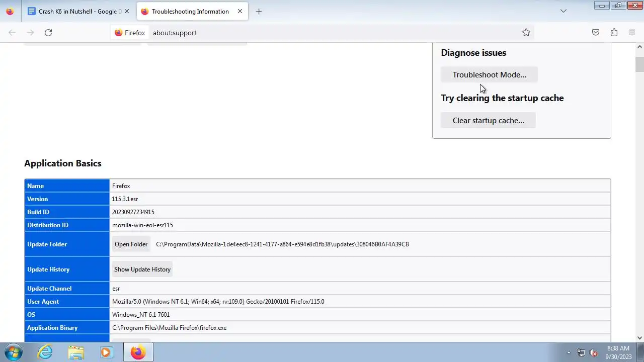644x362 pixels.
Task: Launch Internet Explorer from taskbar
Action: click(x=45, y=352)
